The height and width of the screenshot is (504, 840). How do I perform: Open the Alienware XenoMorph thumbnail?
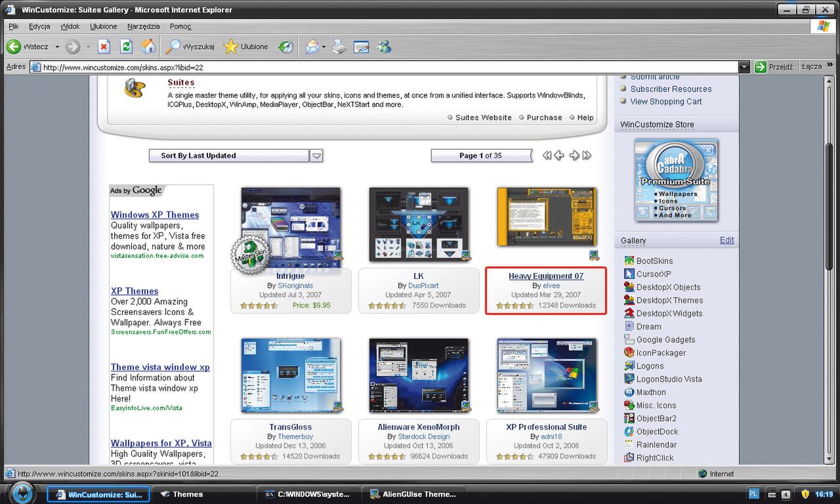[x=419, y=375]
